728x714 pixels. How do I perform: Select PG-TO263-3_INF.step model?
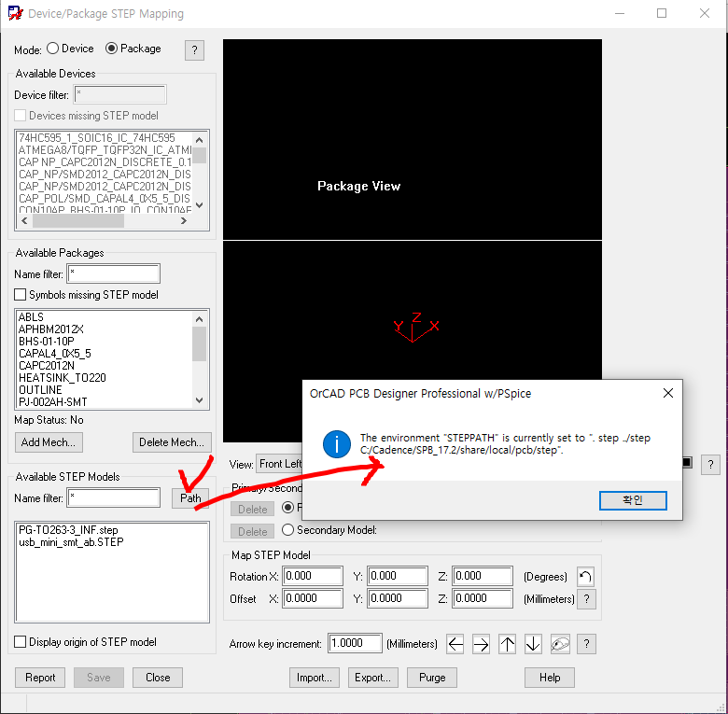(68, 530)
